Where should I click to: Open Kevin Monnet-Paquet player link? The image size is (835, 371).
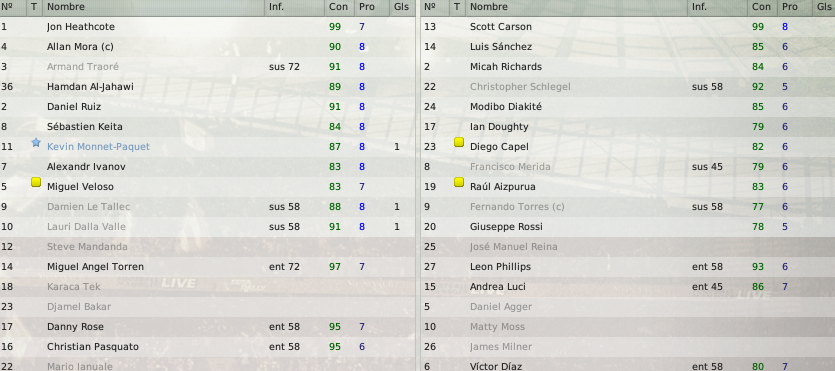pos(98,146)
